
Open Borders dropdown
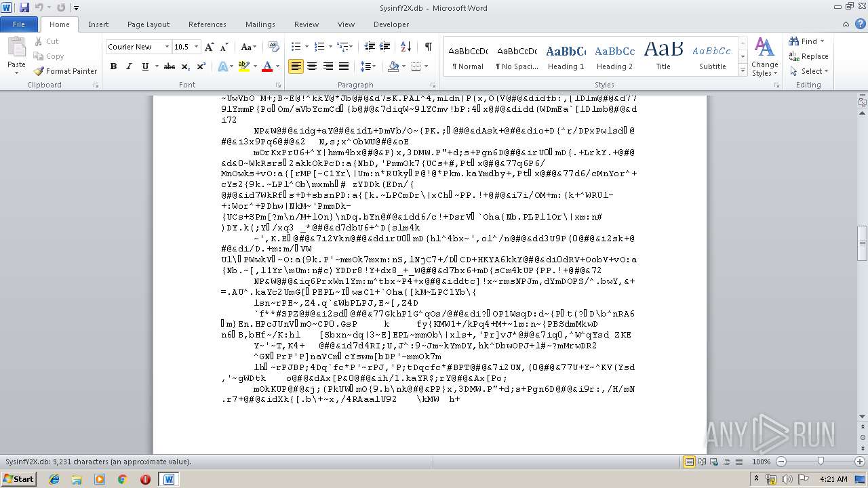point(425,66)
